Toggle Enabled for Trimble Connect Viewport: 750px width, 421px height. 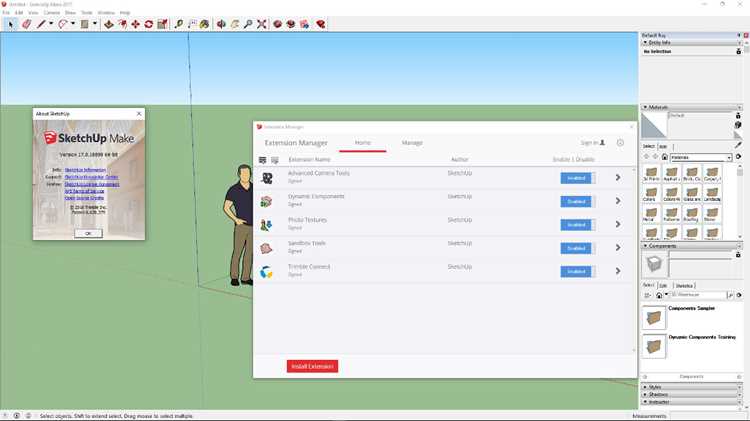click(x=576, y=272)
